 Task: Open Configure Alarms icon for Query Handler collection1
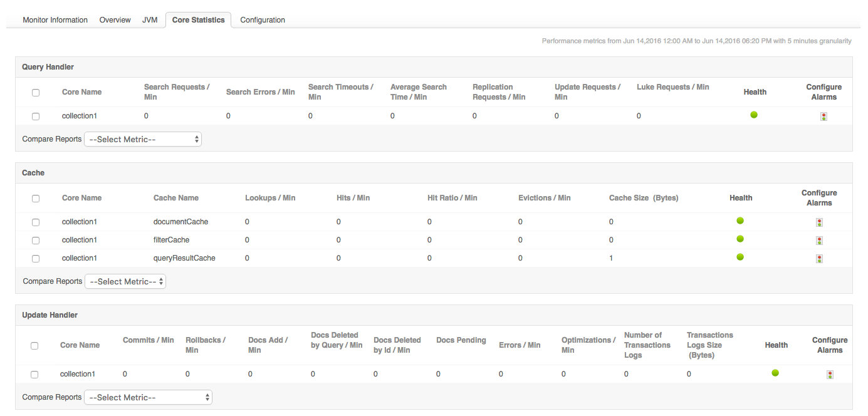point(824,117)
